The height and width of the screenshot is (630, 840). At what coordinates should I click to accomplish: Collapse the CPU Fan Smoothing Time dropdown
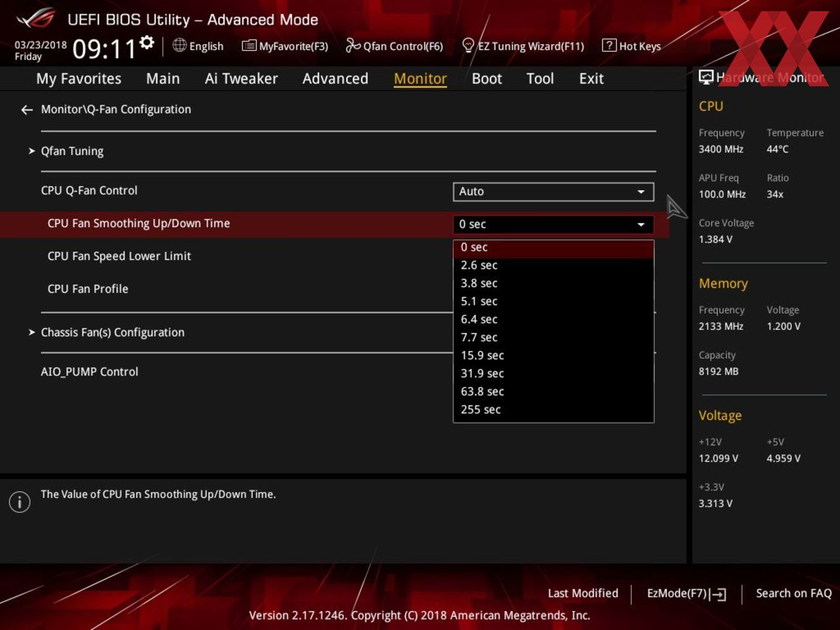coord(553,224)
